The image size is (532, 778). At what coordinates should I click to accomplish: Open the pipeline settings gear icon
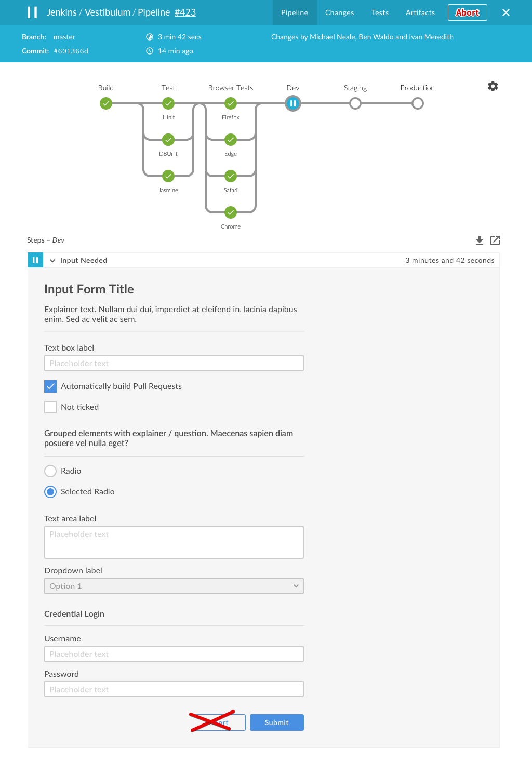click(493, 86)
